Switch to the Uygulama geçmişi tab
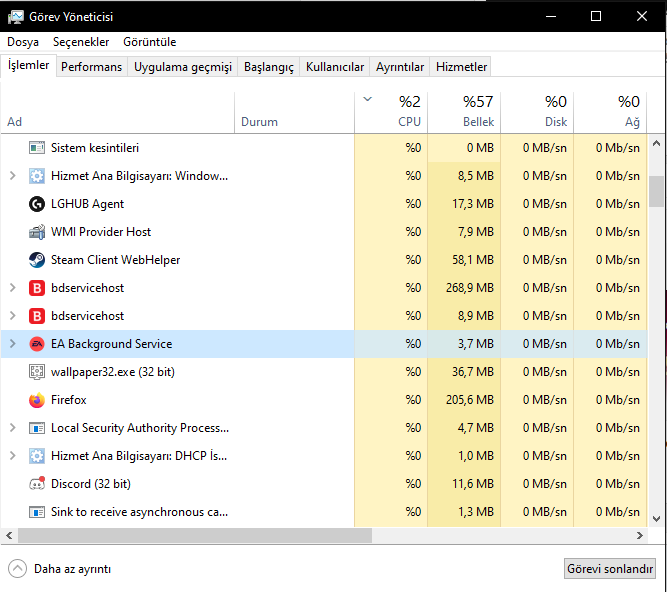 (183, 67)
